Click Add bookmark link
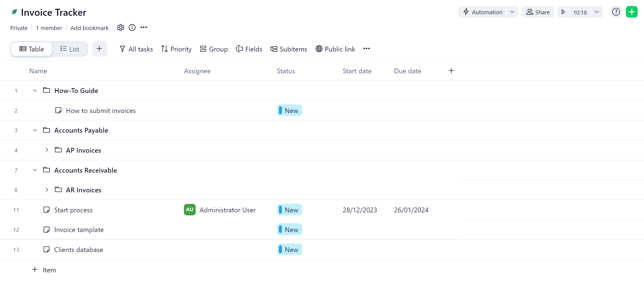Screen dimensions: 644x289 click(x=89, y=28)
